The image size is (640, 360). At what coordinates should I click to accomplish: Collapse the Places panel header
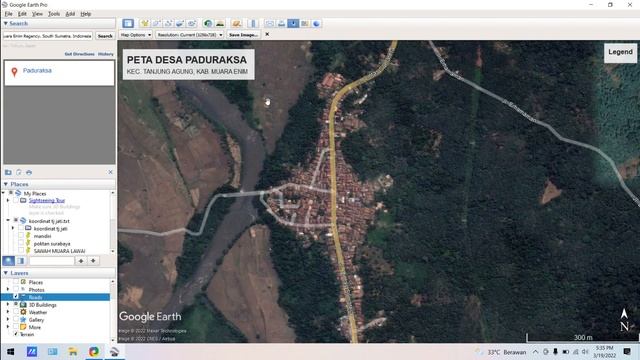pyautogui.click(x=59, y=184)
